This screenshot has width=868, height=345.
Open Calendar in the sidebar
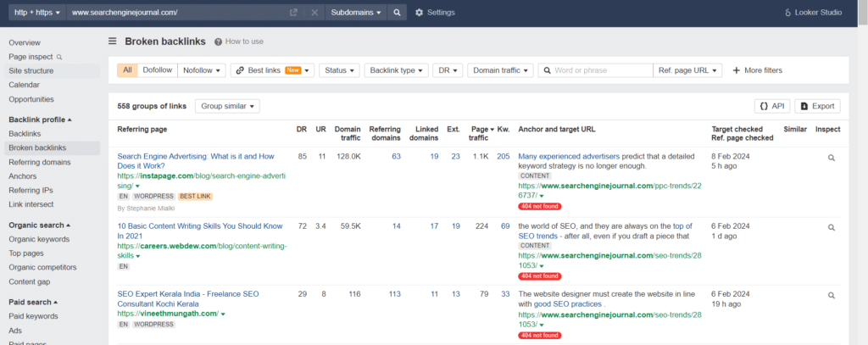point(25,85)
